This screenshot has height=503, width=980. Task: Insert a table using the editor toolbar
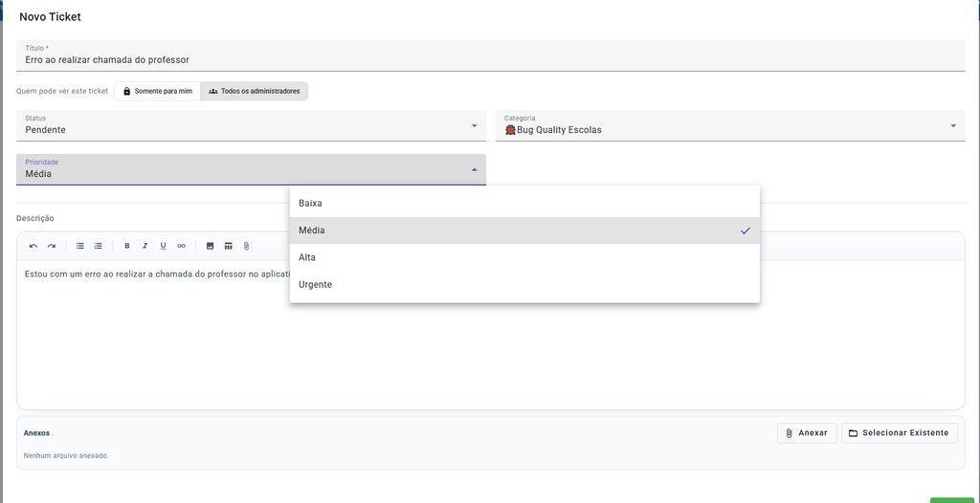[228, 246]
